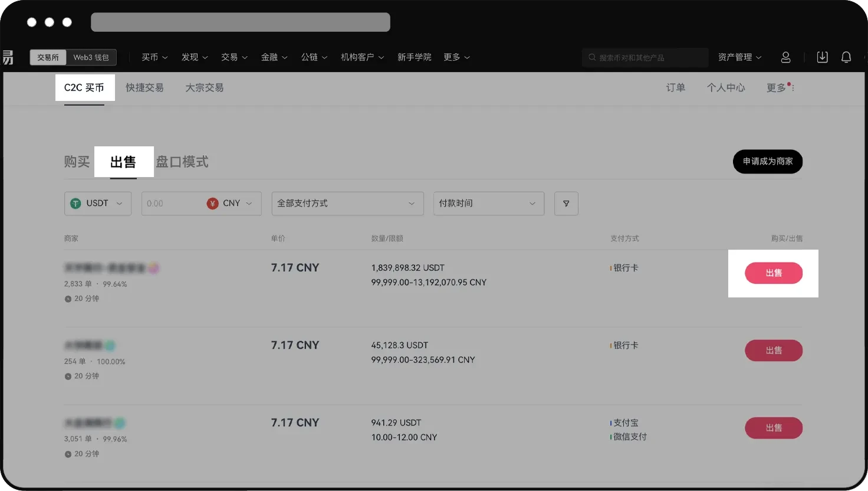Click 出售 for the 45,128.3 USDT offer

point(773,351)
